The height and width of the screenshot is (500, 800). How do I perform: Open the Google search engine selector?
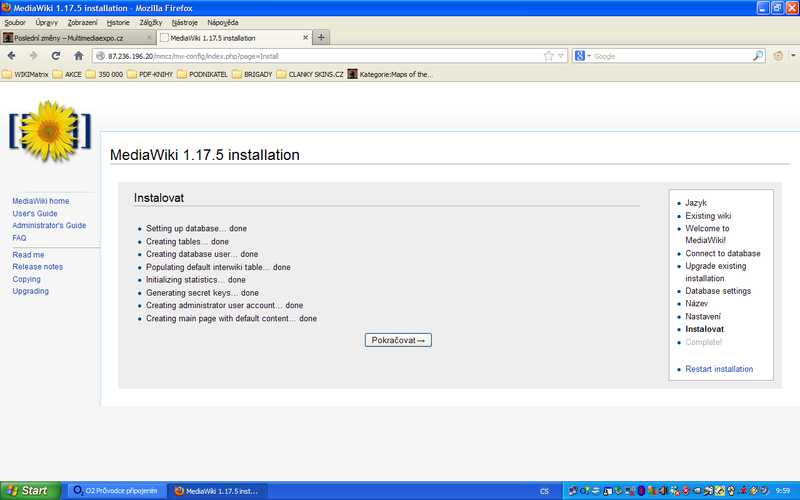point(583,56)
